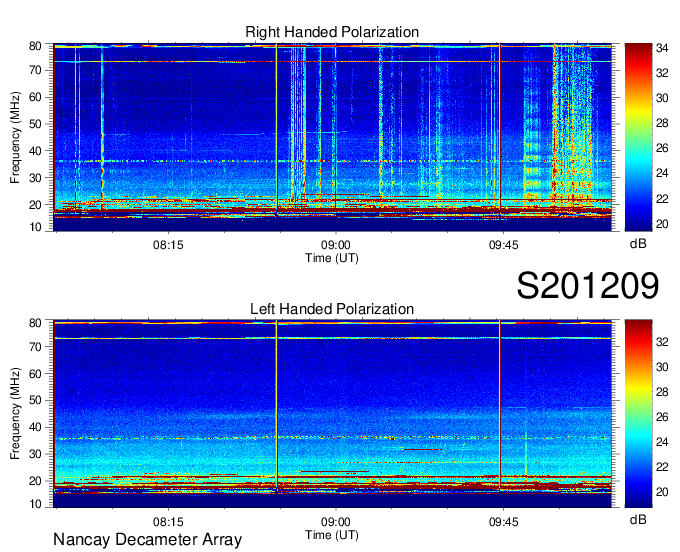The width and height of the screenshot is (680, 552).
Task: Click the "50" frequency tick of Left Handed plot
Action: pos(35,400)
